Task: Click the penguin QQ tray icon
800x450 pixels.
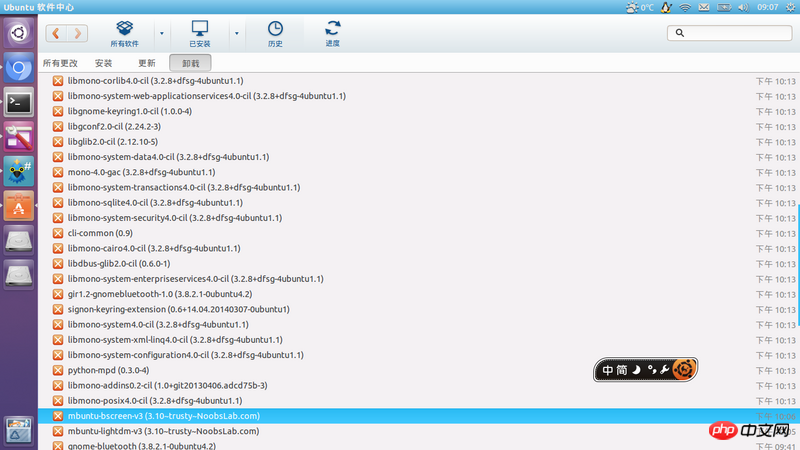Action: click(x=666, y=7)
